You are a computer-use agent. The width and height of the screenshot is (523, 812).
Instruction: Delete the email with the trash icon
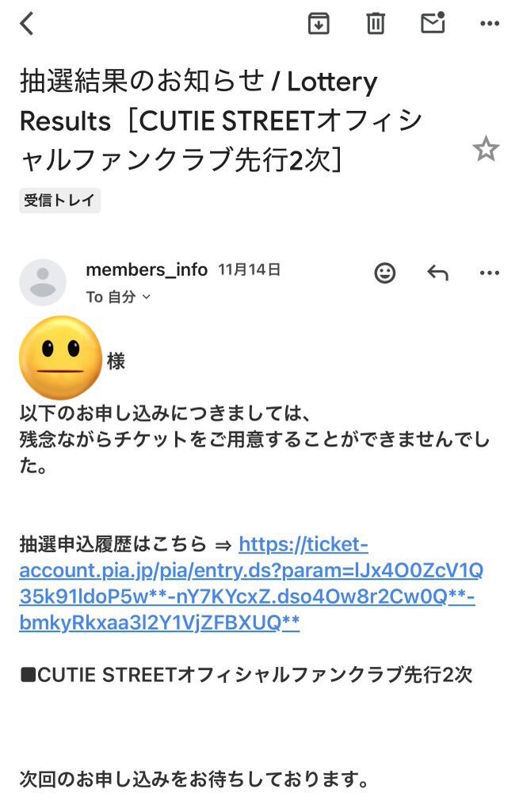(376, 25)
